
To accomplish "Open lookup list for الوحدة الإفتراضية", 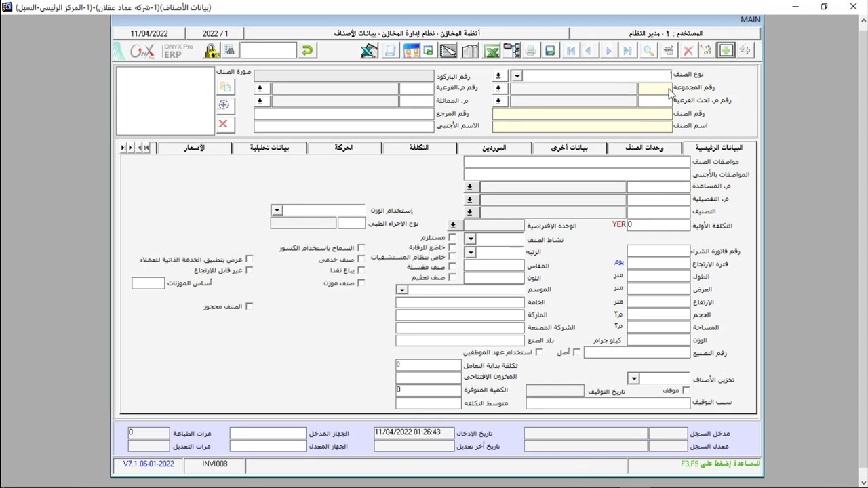I will [453, 225].
